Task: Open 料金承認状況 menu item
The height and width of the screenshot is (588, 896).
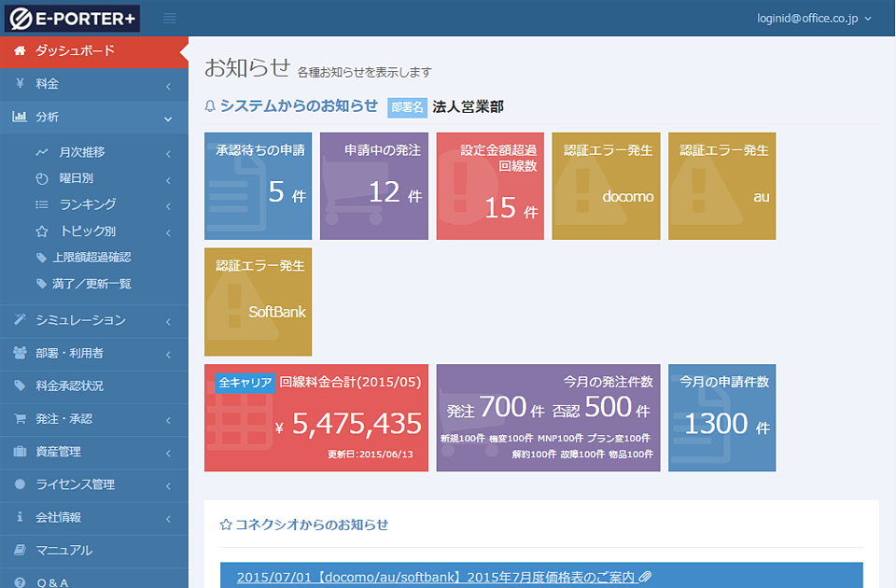Action: (x=94, y=385)
